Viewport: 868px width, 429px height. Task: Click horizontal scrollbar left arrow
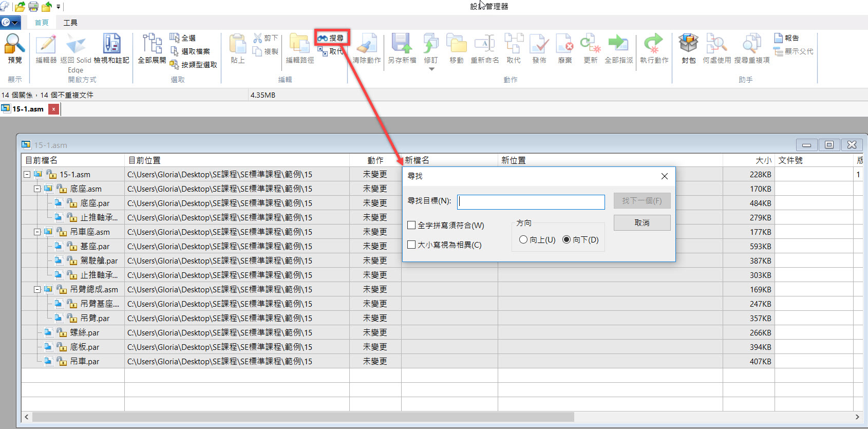click(27, 417)
